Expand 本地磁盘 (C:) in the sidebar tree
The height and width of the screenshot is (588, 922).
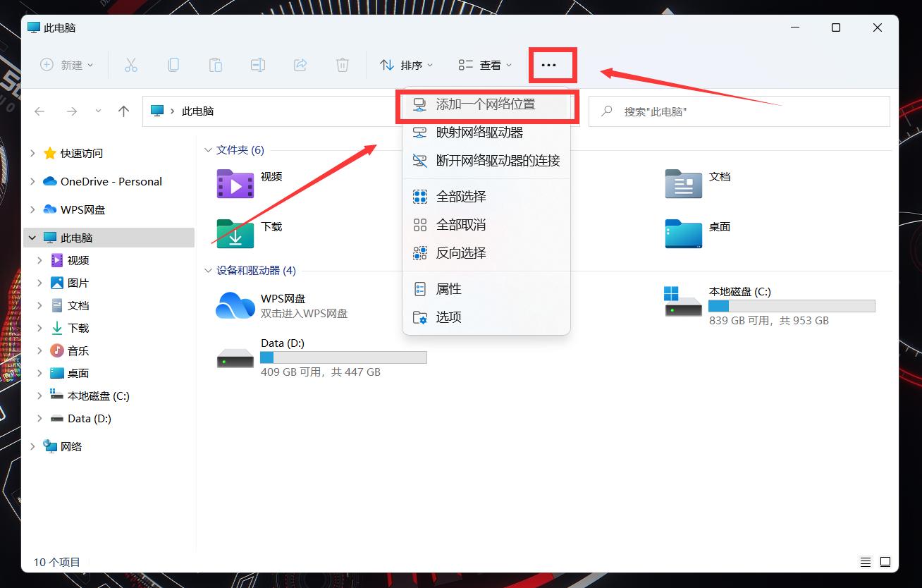click(40, 396)
